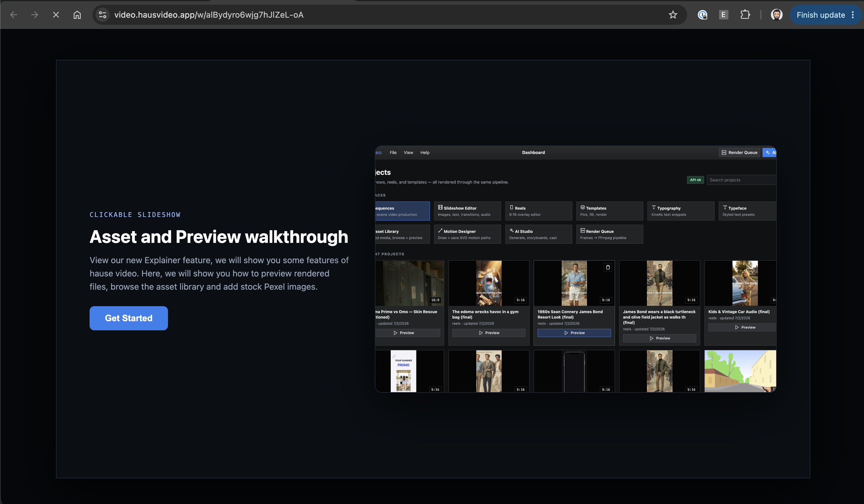Open the Sequences workspace card
This screenshot has height=504, width=864.
(x=402, y=211)
